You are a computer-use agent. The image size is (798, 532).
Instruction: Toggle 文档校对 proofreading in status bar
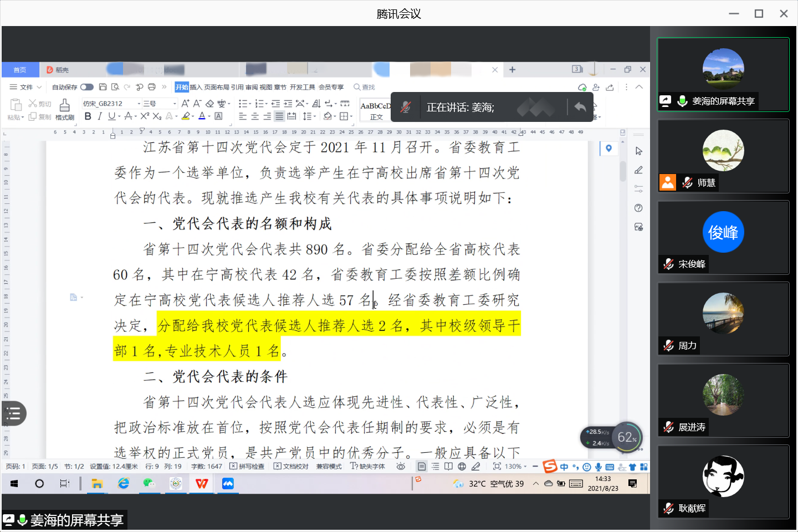pyautogui.click(x=291, y=467)
